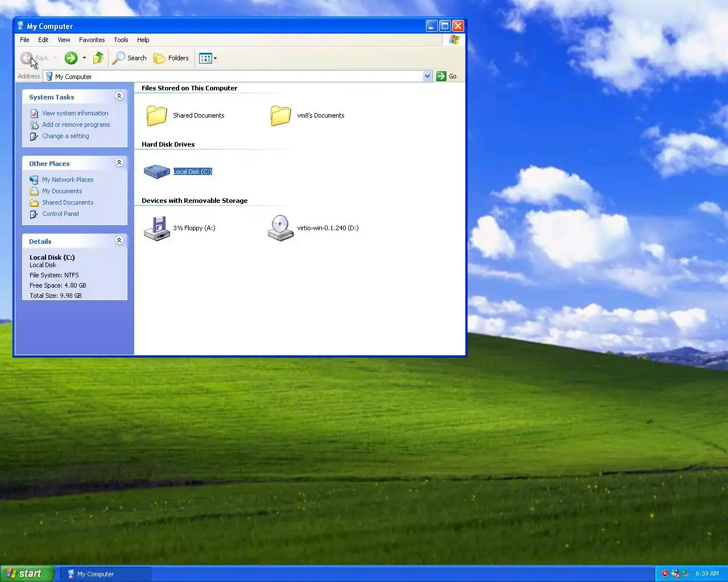This screenshot has width=728, height=582.
Task: Maximize the My Computer window
Action: click(x=445, y=26)
